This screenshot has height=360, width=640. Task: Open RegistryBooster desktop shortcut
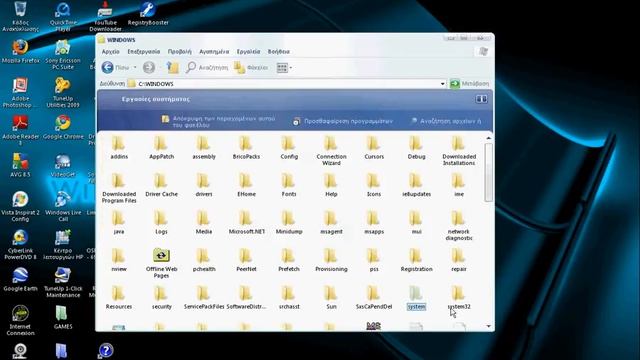tap(148, 14)
